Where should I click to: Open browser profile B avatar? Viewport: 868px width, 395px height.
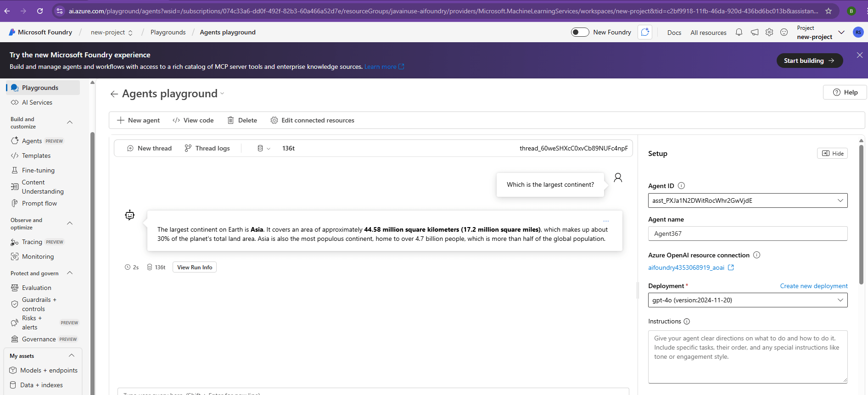[x=851, y=11]
